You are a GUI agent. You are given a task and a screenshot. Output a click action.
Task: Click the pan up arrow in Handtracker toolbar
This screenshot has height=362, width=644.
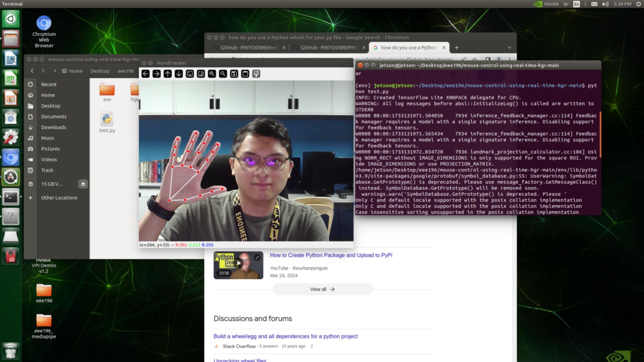(168, 74)
